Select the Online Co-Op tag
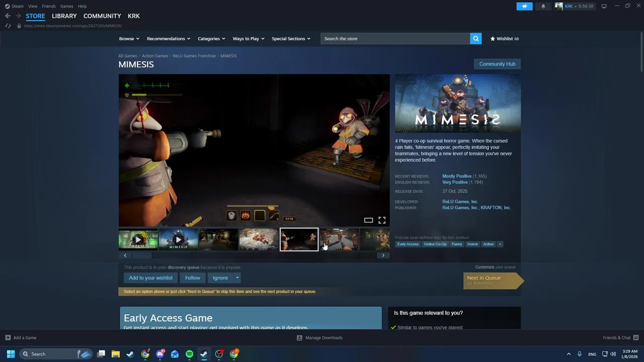 click(435, 244)
